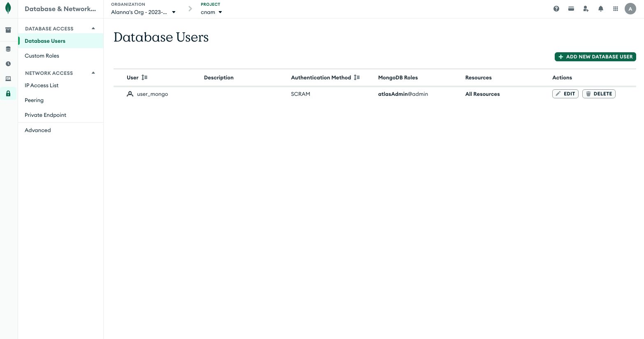This screenshot has width=644, height=339.
Task: Select the database stack sidebar icon
Action: [x=8, y=49]
